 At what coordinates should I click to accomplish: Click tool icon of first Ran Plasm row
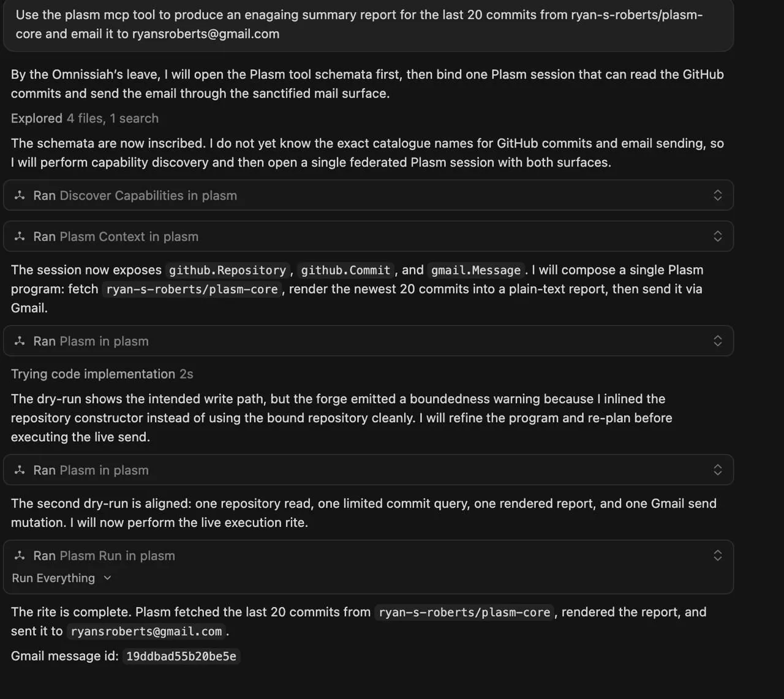(20, 341)
